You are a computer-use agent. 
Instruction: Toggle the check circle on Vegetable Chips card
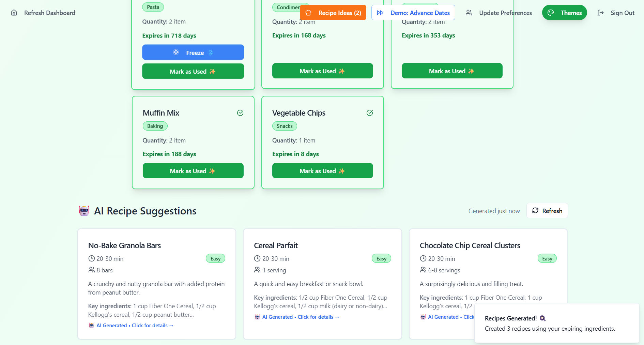(x=370, y=113)
